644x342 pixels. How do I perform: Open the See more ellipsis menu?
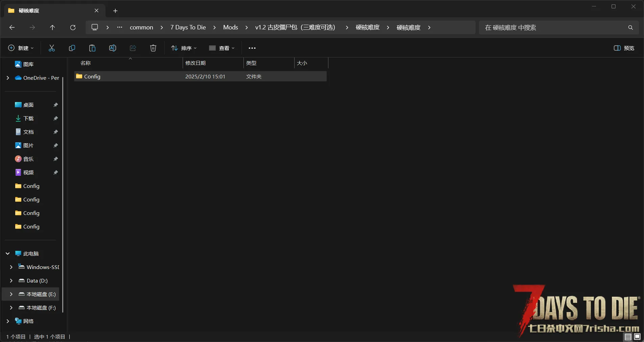pyautogui.click(x=252, y=48)
